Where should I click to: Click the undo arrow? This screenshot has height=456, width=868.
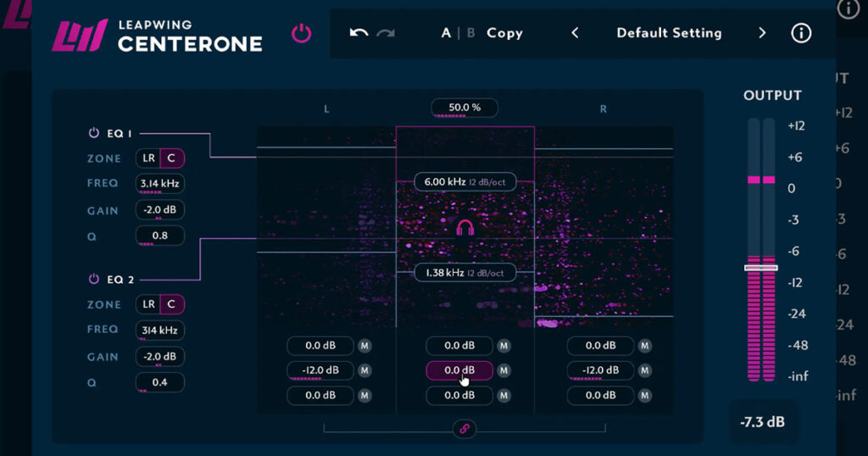359,33
